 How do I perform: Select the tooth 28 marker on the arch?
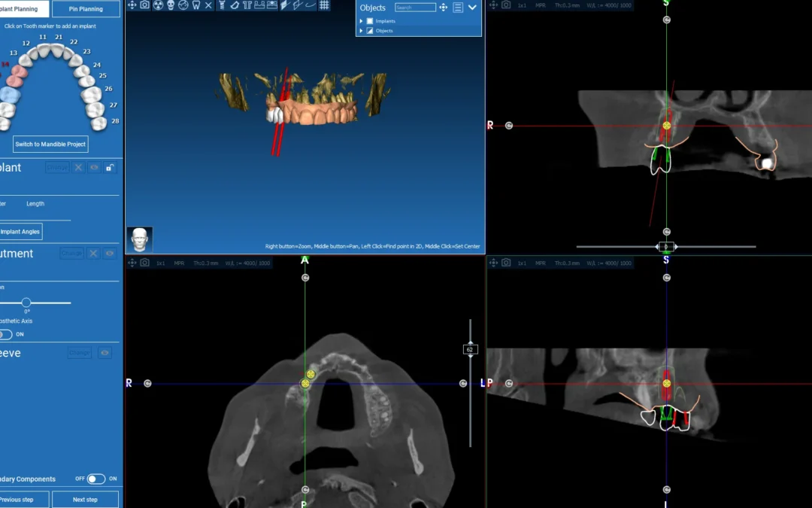[x=99, y=123]
